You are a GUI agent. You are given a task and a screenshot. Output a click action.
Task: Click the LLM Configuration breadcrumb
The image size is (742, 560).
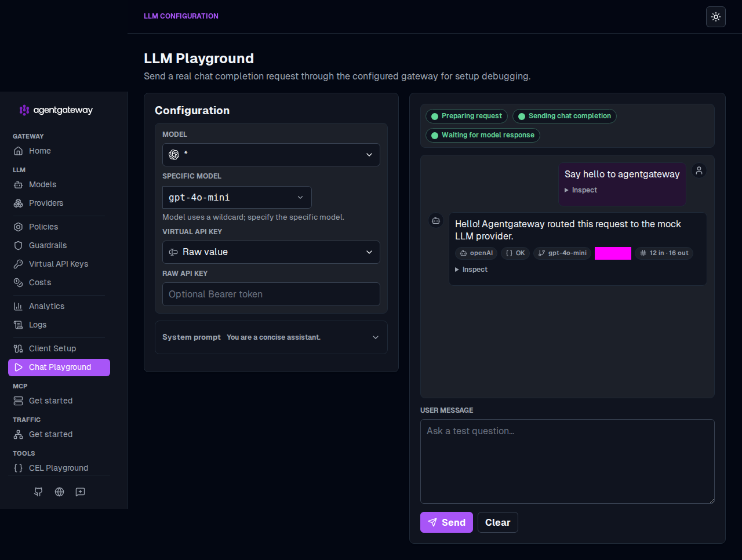pyautogui.click(x=181, y=16)
